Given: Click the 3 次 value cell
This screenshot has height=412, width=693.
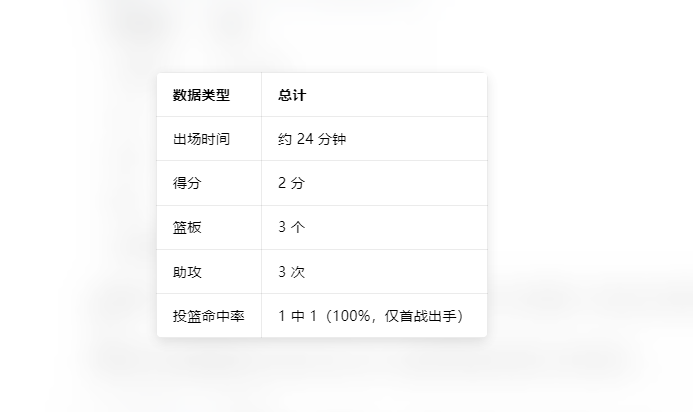Looking at the screenshot, I should point(291,271).
